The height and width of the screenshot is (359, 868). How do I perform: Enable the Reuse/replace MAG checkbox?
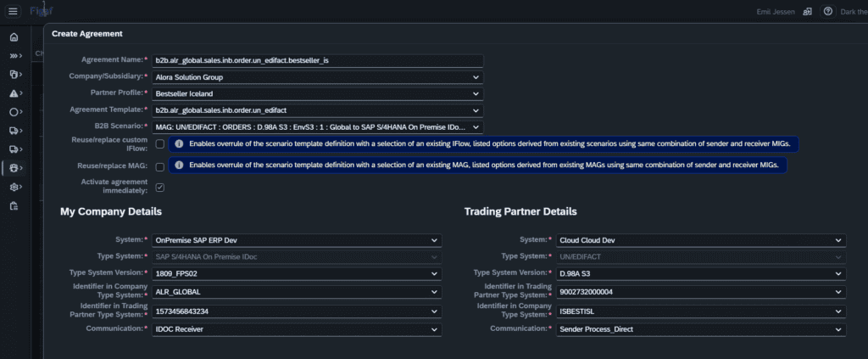(160, 166)
